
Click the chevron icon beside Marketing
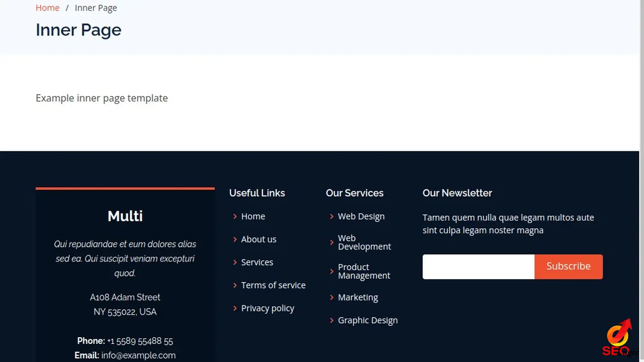332,298
